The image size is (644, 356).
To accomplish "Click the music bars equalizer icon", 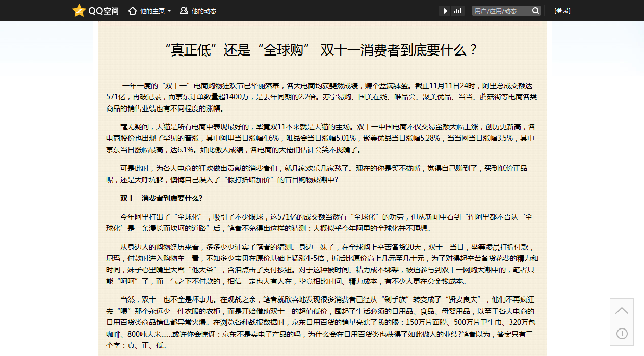I will (x=457, y=11).
